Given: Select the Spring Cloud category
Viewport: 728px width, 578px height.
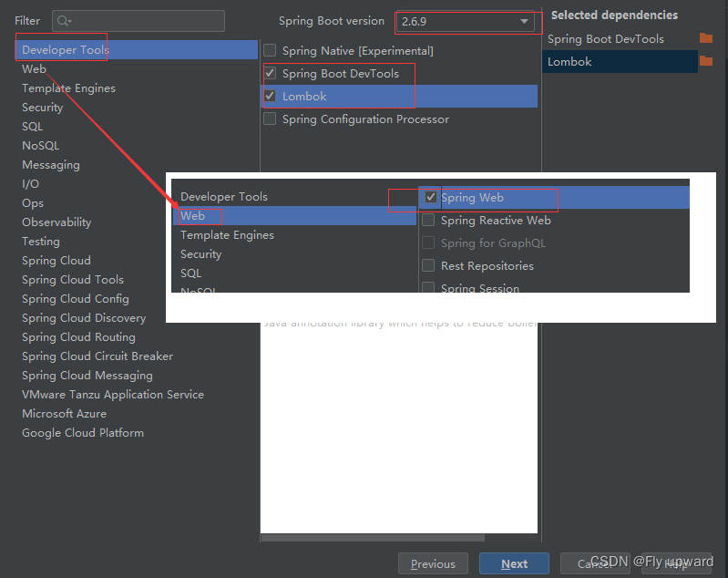Looking at the screenshot, I should coord(56,261).
